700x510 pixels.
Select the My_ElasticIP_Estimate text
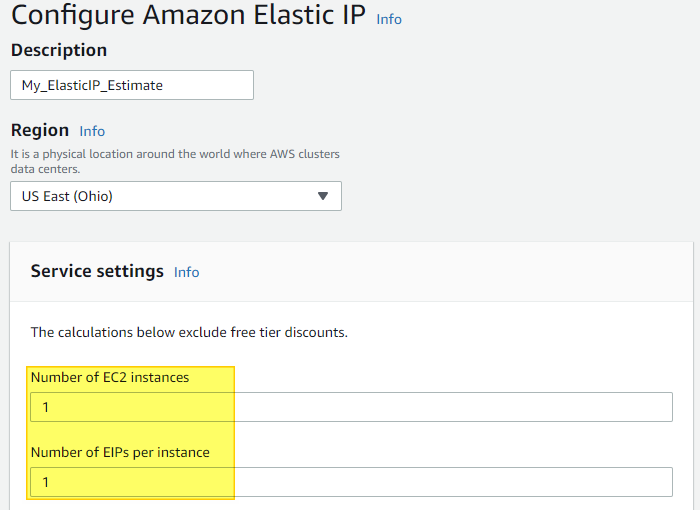(92, 85)
